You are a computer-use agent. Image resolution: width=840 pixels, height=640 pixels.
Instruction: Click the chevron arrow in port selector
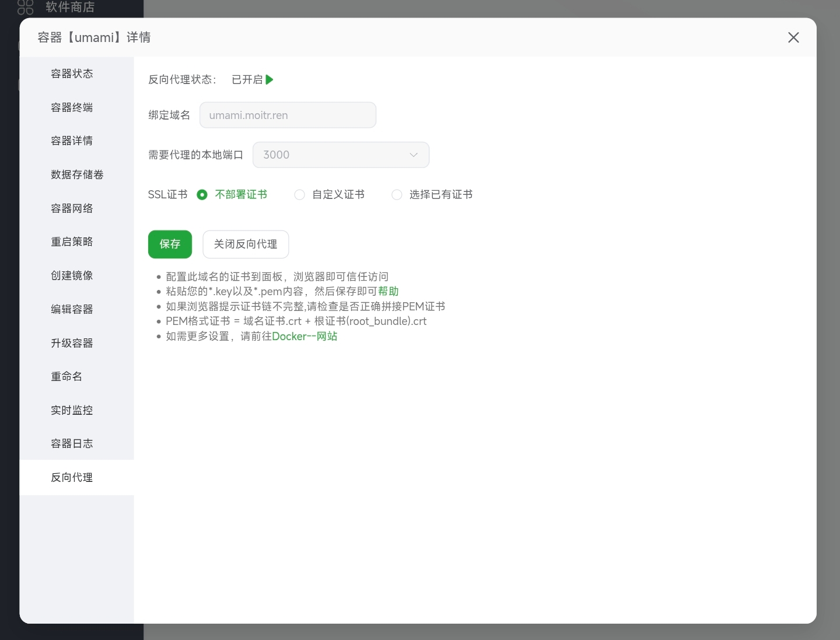tap(414, 155)
